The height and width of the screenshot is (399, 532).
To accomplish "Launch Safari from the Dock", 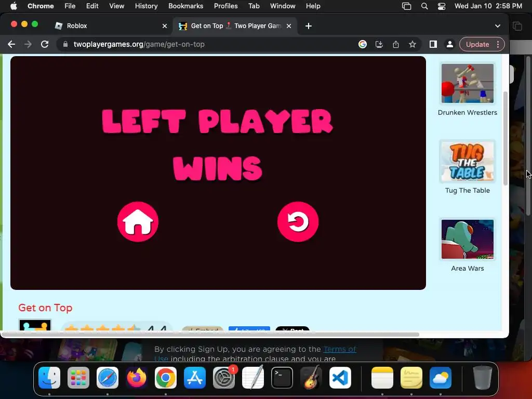I will (x=108, y=378).
